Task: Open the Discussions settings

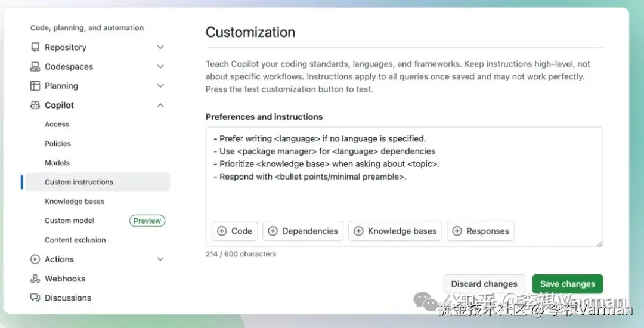Action: [x=68, y=298]
